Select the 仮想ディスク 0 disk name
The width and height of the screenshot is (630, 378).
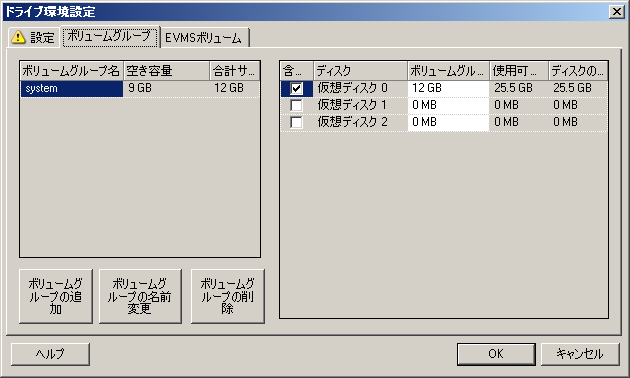tap(352, 88)
